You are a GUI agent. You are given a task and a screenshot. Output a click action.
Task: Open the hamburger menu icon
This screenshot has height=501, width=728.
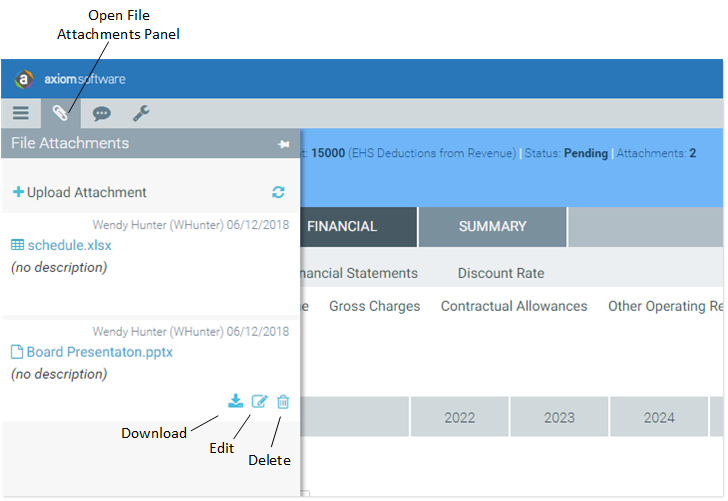pos(20,113)
